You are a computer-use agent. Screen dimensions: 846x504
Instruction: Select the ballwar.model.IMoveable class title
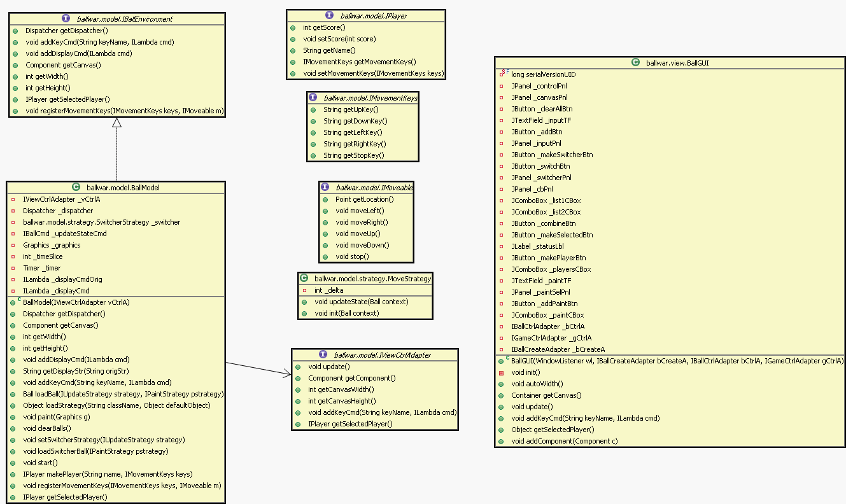374,188
